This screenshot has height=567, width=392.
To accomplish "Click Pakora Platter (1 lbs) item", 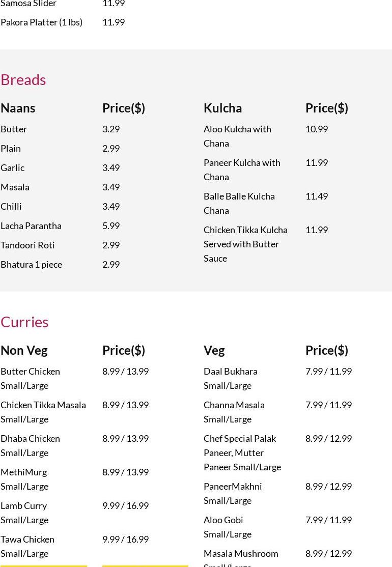I will (x=41, y=22).
